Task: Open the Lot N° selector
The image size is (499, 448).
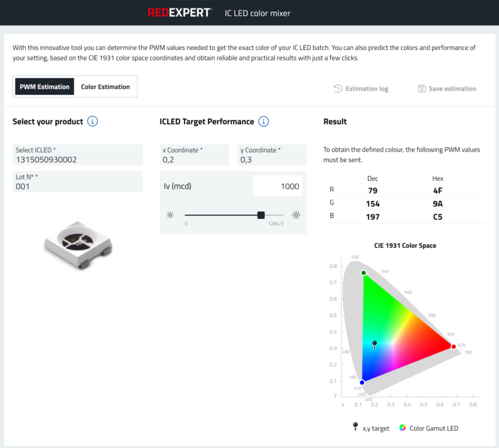Action: click(78, 181)
